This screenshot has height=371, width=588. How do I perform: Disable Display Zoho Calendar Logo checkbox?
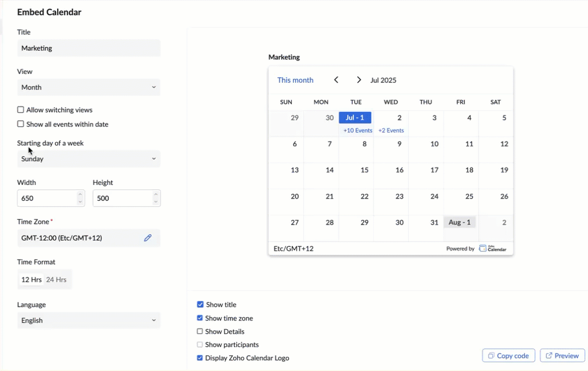pos(200,358)
